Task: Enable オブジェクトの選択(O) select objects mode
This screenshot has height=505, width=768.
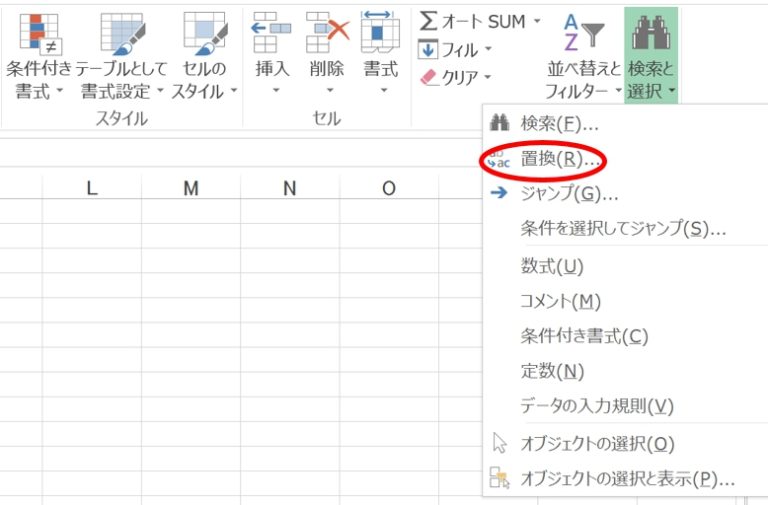Action: [x=597, y=443]
